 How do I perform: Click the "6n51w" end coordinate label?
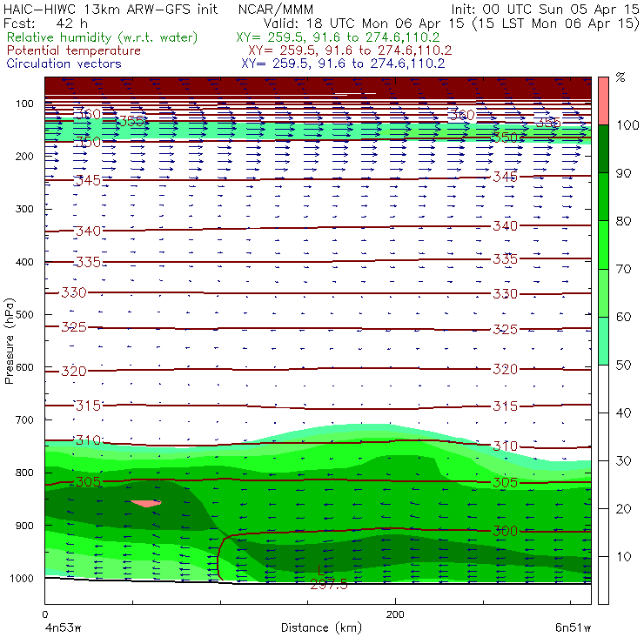point(574,627)
